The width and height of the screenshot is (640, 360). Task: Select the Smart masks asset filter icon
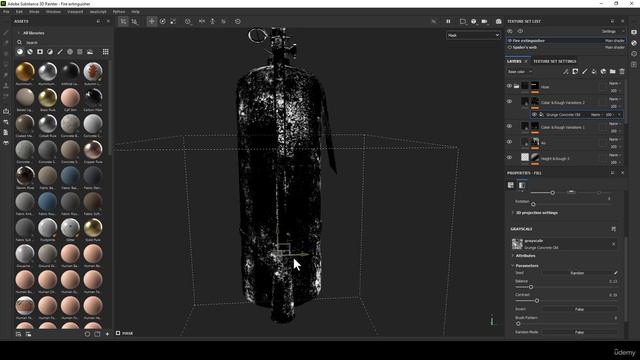coord(40,52)
